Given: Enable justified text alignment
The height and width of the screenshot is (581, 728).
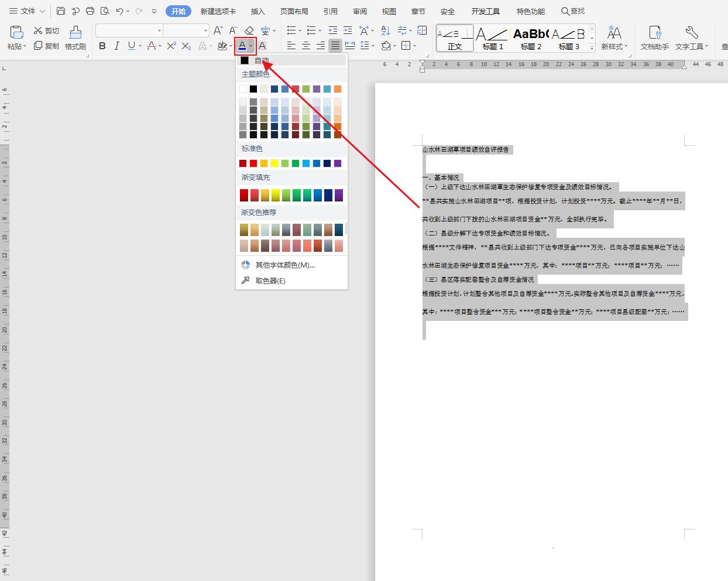Looking at the screenshot, I should coord(335,46).
